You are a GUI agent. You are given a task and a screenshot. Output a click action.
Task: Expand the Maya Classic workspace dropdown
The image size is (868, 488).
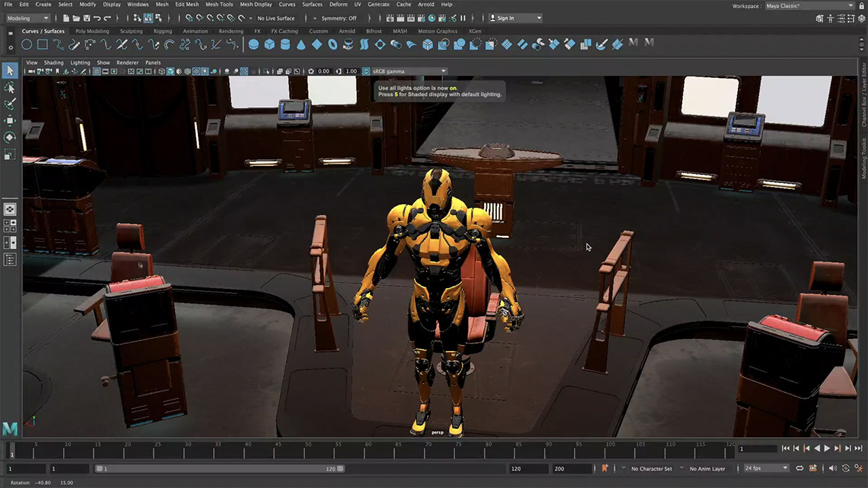(809, 6)
